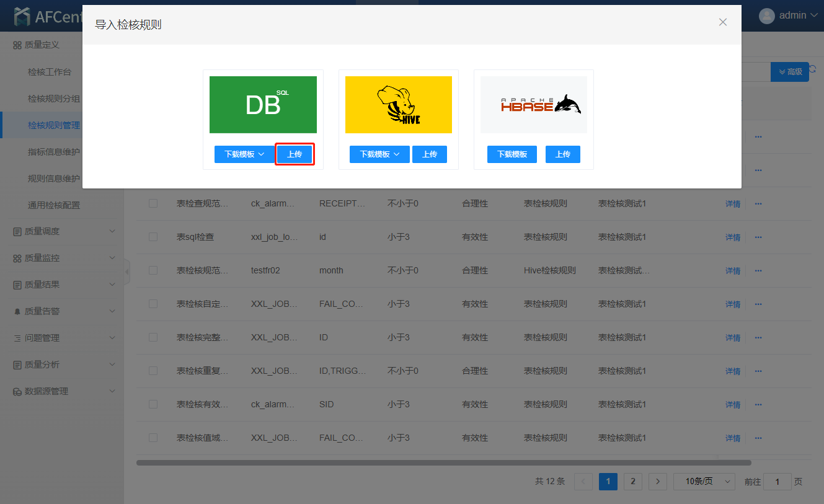
Task: Select the testfr02 row checkbox
Action: pyautogui.click(x=153, y=270)
